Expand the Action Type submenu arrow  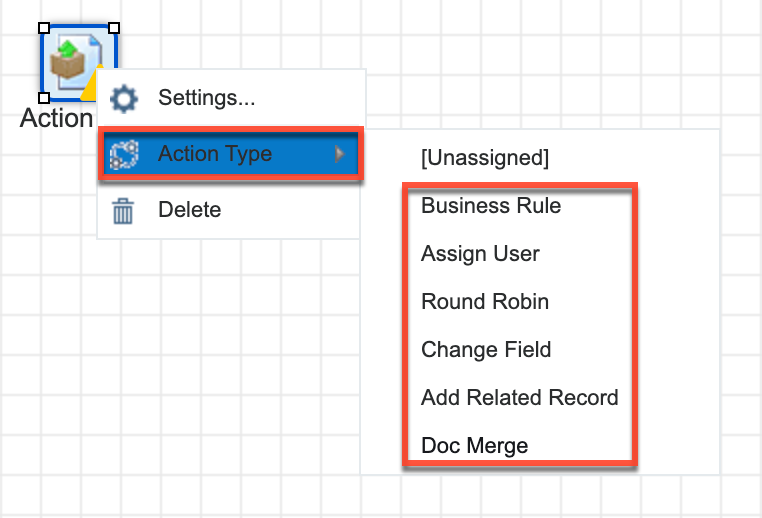click(x=340, y=154)
